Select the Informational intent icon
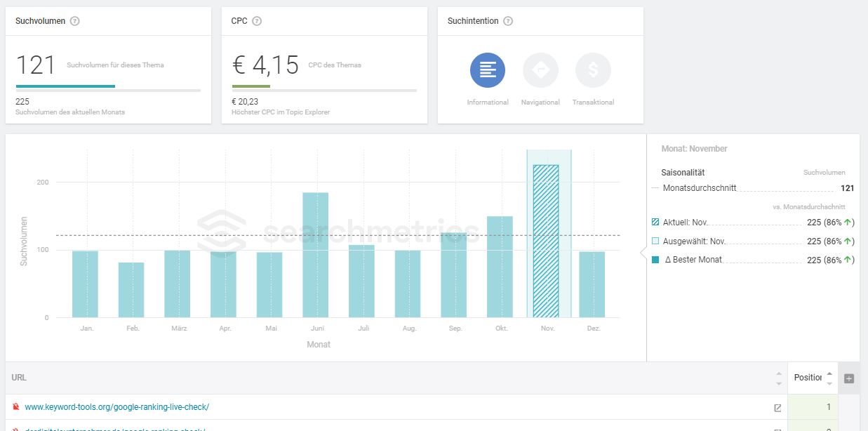 [x=488, y=70]
